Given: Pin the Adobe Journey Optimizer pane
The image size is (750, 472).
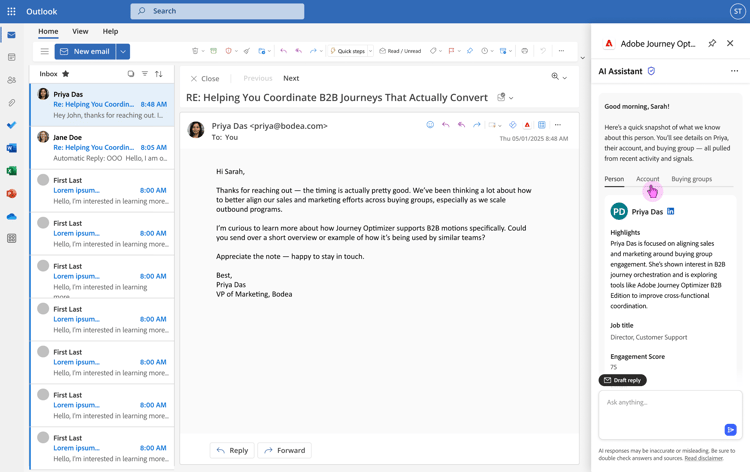Looking at the screenshot, I should [712, 44].
